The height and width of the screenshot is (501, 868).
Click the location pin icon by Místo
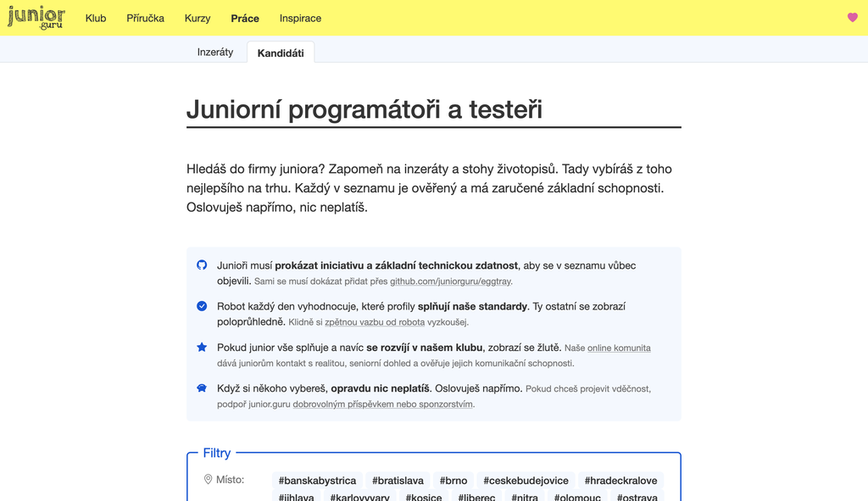click(208, 480)
